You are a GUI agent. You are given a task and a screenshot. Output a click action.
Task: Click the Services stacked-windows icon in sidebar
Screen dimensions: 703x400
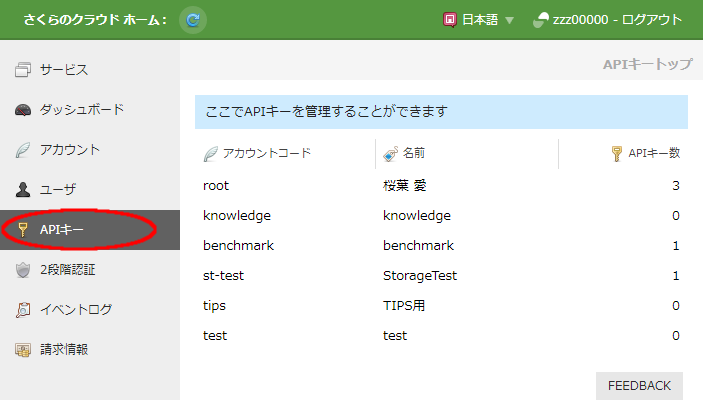click(x=24, y=70)
